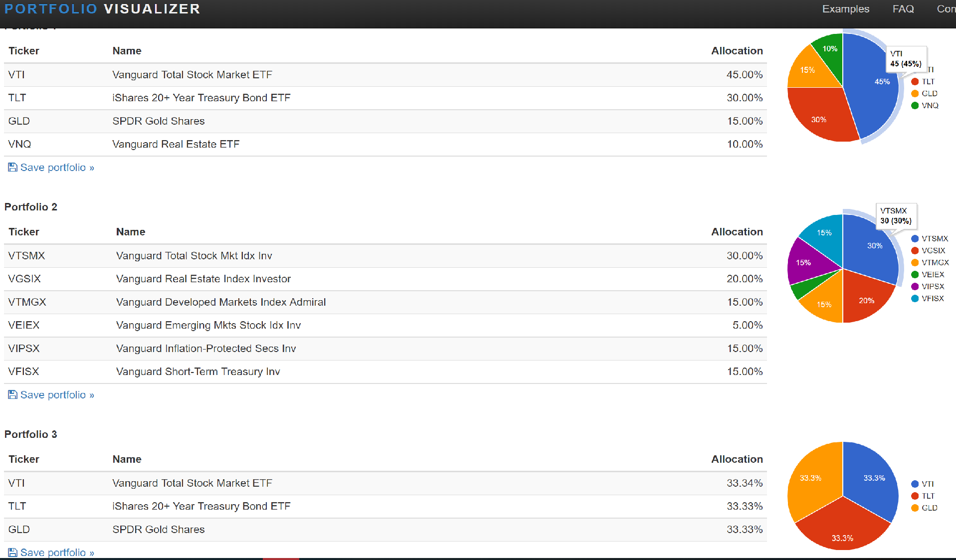Open the FAQ menu item
The image size is (956, 560).
[903, 9]
